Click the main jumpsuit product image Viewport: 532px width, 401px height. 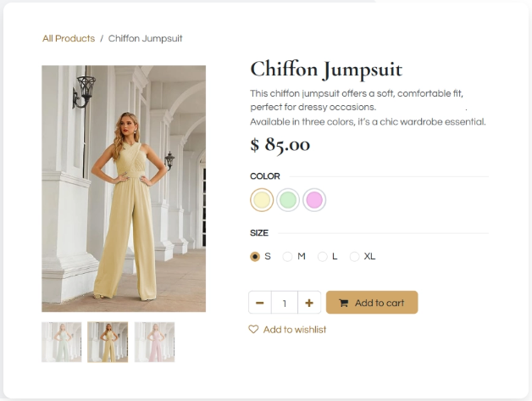[124, 188]
